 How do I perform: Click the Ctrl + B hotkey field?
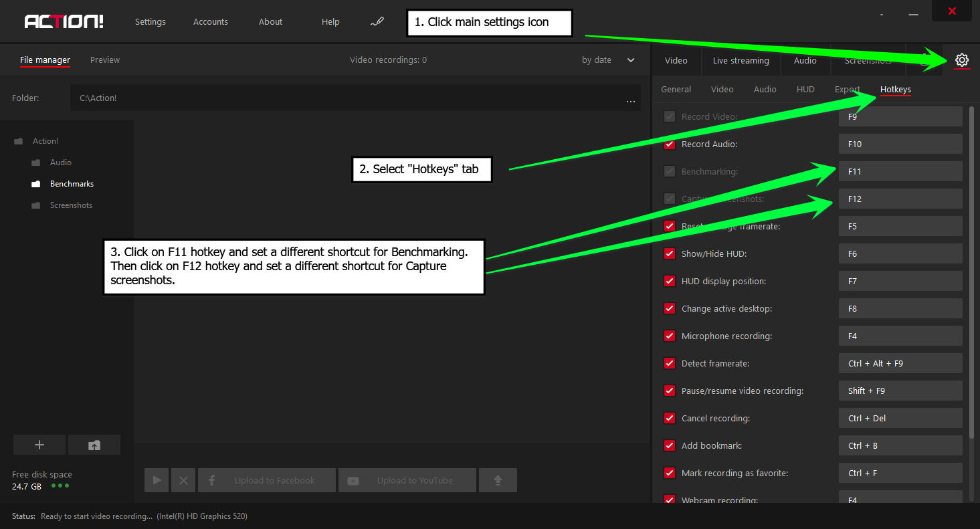coord(900,445)
